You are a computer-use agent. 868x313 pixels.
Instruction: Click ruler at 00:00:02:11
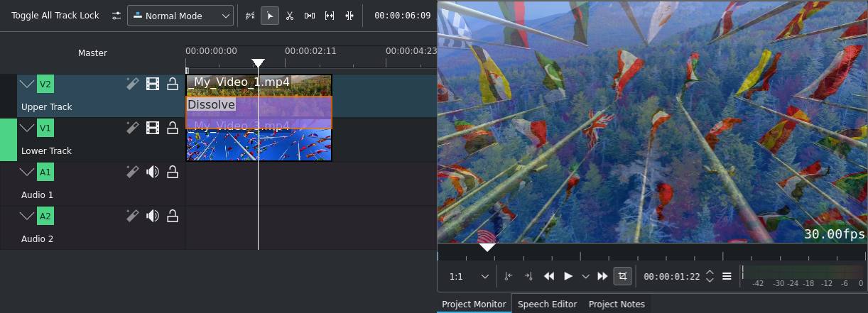point(310,51)
